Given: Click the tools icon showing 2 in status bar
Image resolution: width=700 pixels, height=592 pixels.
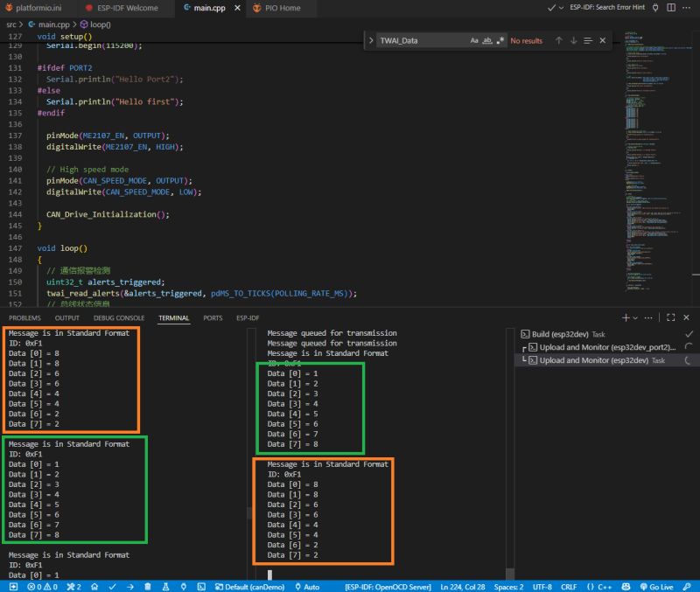Looking at the screenshot, I should 74,587.
